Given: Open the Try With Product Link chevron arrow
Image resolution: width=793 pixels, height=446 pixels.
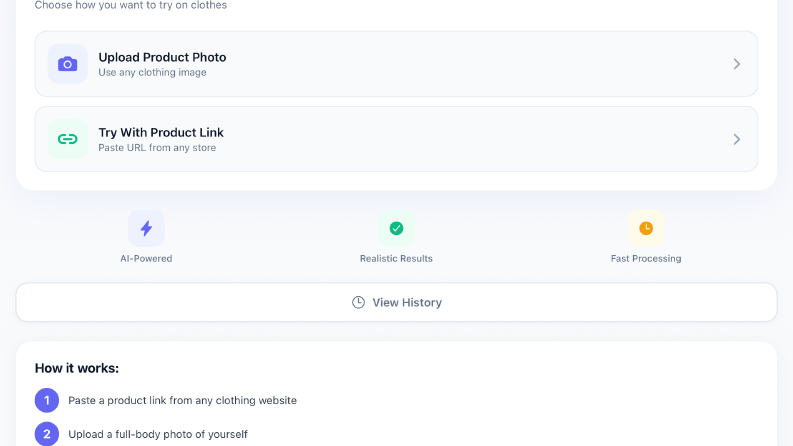Looking at the screenshot, I should 737,139.
